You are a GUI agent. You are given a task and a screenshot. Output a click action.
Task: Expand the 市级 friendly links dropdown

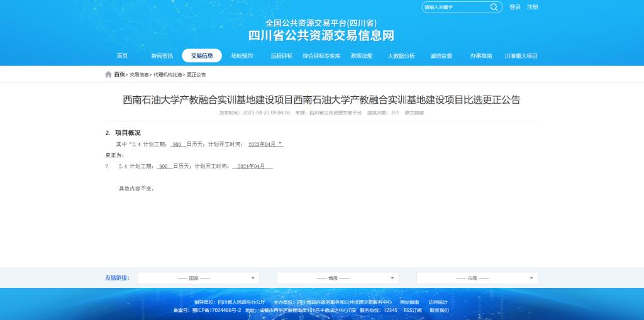[x=477, y=278]
